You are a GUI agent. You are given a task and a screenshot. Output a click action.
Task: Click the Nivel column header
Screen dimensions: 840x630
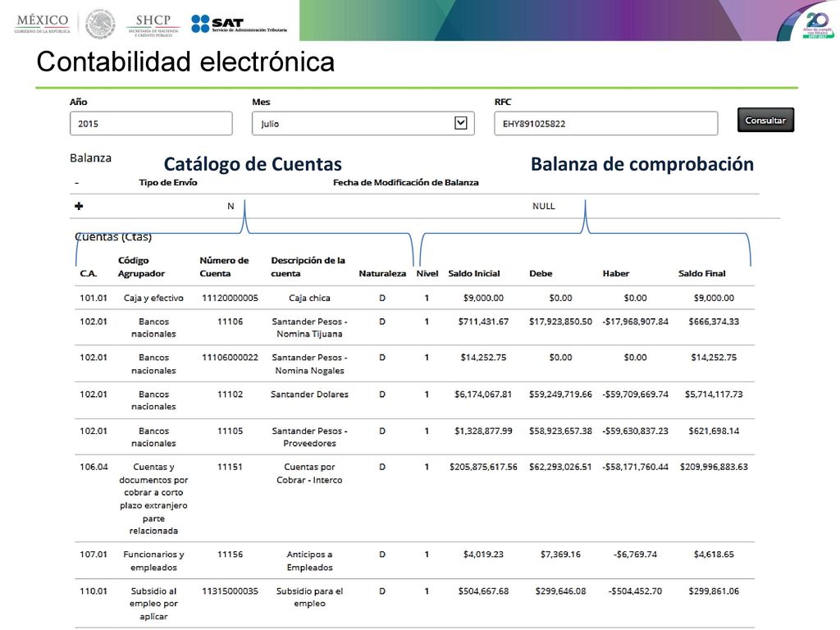[427, 273]
